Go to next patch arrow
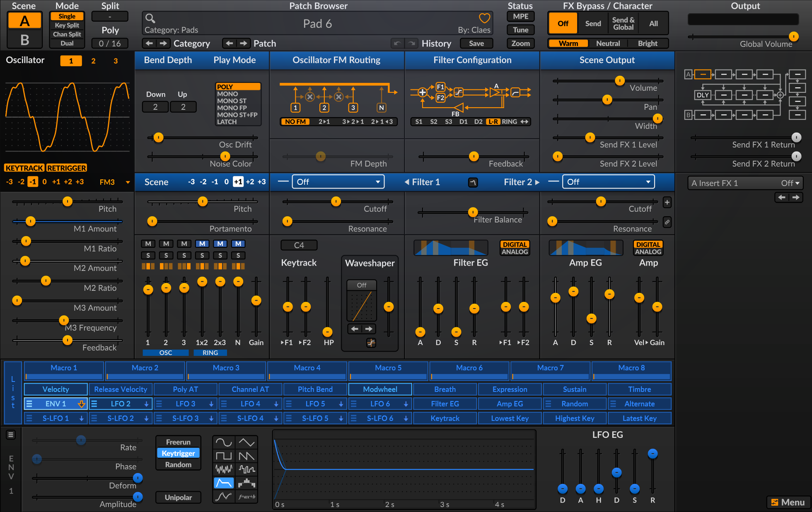812x512 pixels. [244, 43]
